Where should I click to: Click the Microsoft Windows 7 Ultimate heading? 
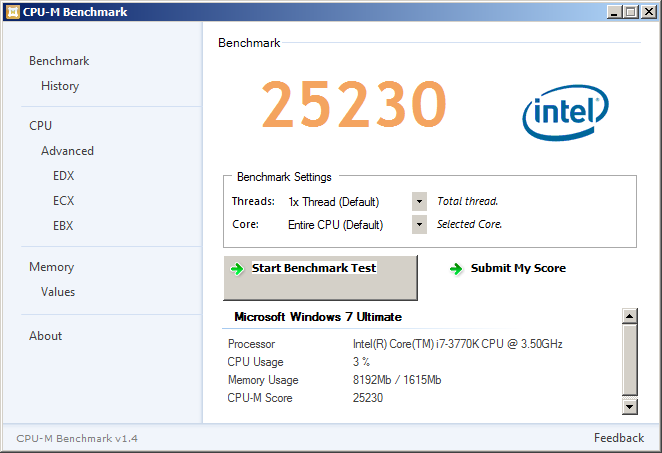(318, 317)
